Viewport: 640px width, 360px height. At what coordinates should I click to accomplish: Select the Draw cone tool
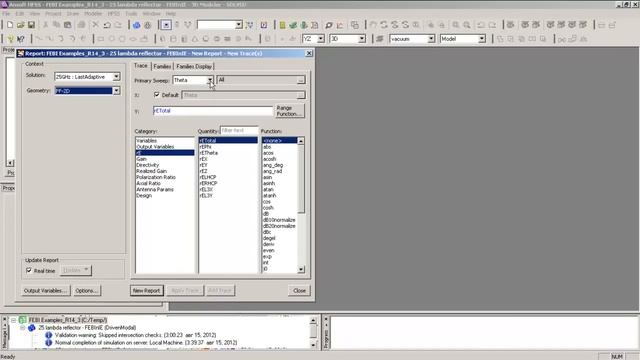click(195, 39)
